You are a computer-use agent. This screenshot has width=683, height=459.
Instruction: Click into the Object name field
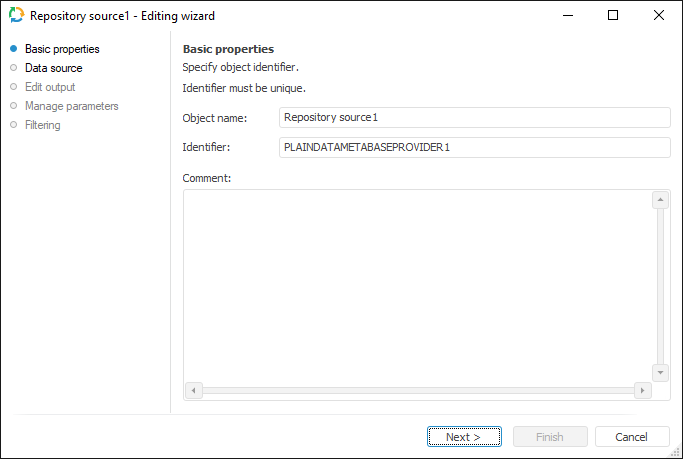474,118
